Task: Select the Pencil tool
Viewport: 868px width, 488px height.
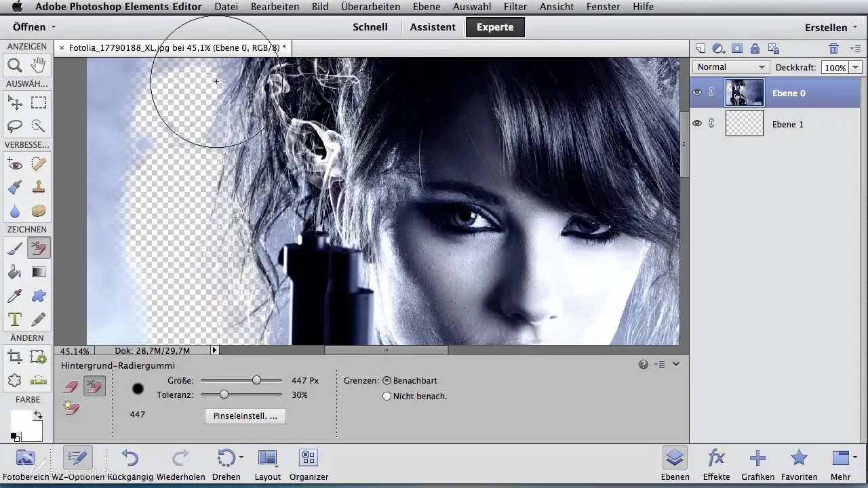Action: [39, 319]
